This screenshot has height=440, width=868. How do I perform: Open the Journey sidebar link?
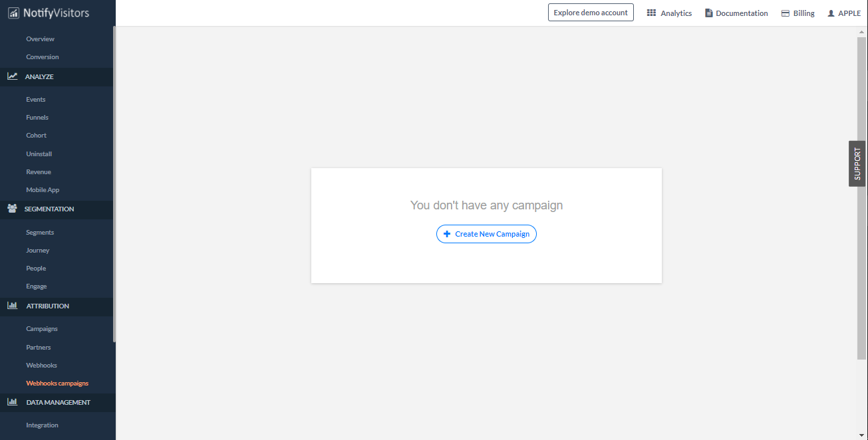[38, 251]
